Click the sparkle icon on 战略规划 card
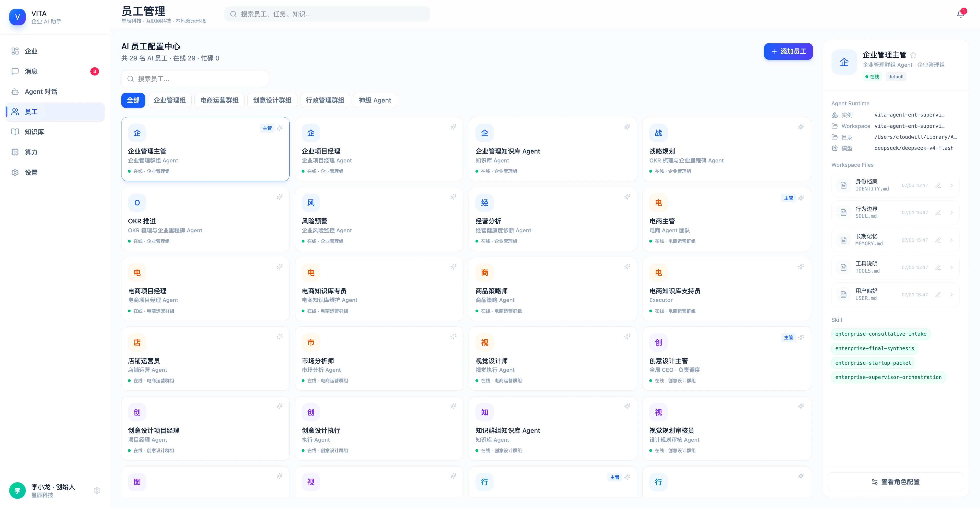The width and height of the screenshot is (980, 508). 801,127
